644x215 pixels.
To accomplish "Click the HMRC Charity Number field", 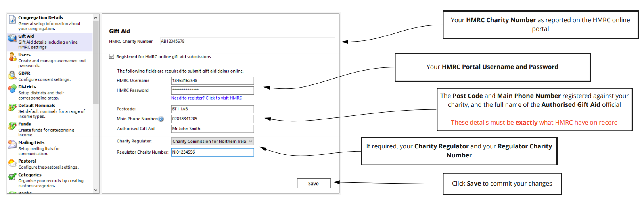I will click(x=247, y=41).
